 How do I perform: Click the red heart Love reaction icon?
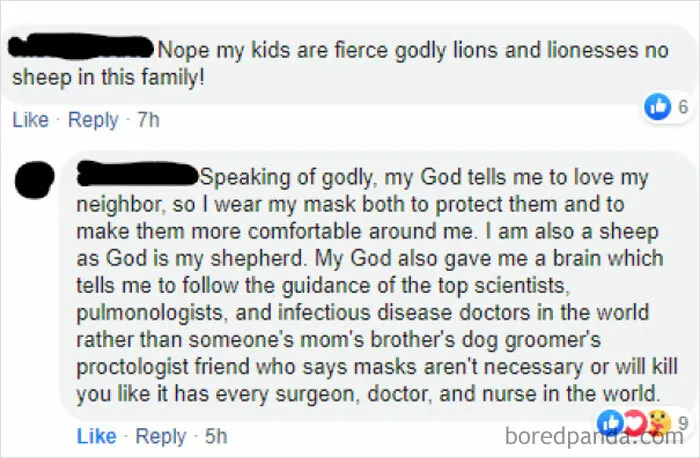tap(635, 423)
